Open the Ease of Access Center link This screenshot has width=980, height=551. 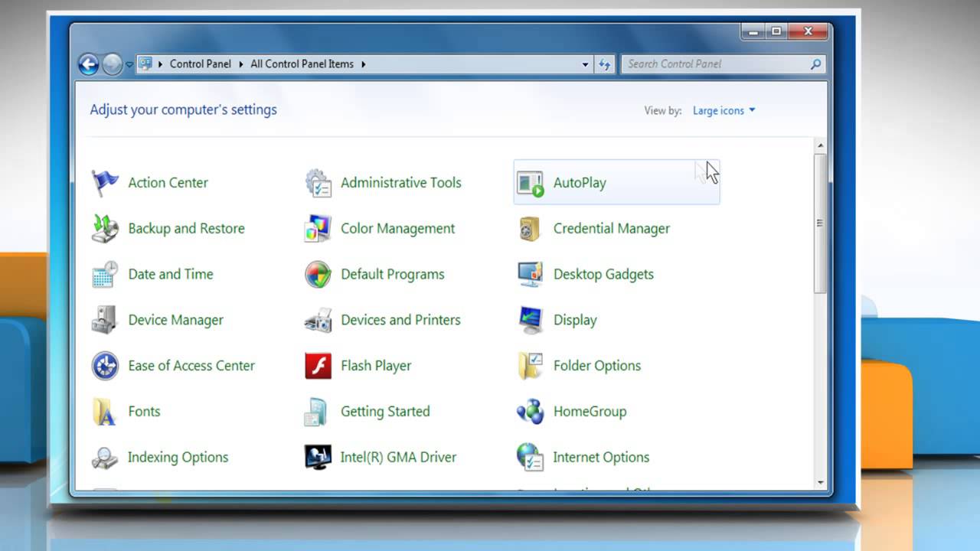point(191,366)
